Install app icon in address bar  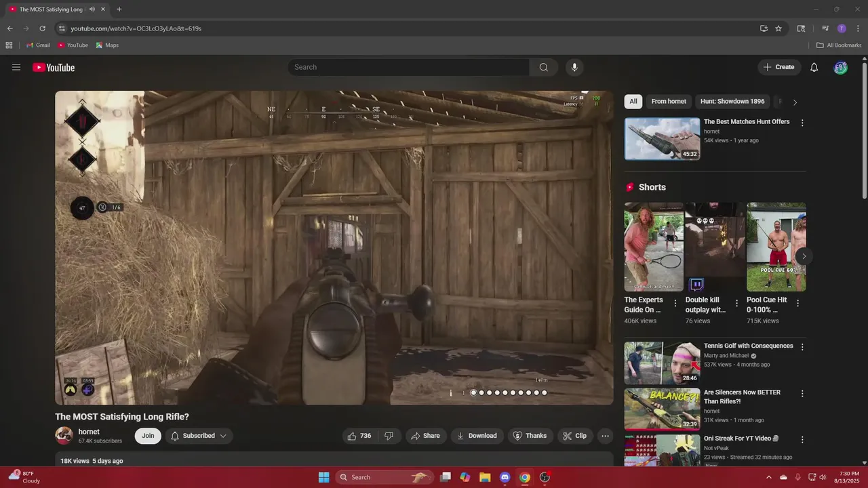[764, 28]
